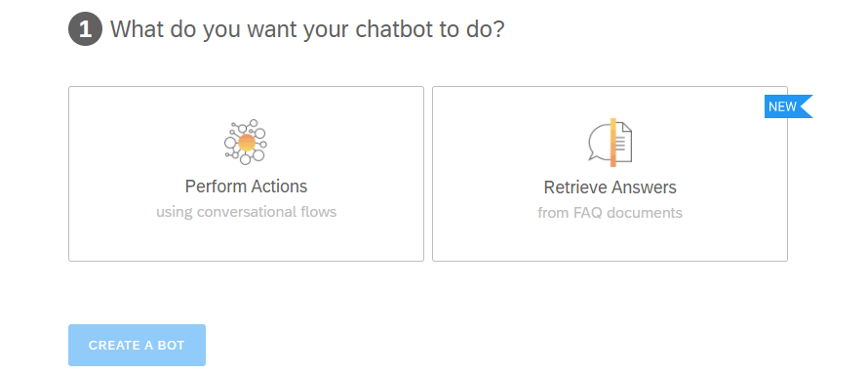The width and height of the screenshot is (868, 374).
Task: Click blank space below 'using conversational flows'
Action: 247,241
